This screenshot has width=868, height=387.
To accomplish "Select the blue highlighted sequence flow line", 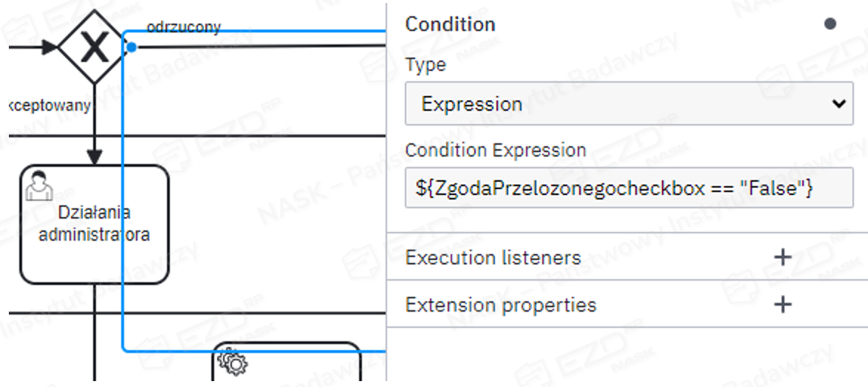I will [123, 222].
